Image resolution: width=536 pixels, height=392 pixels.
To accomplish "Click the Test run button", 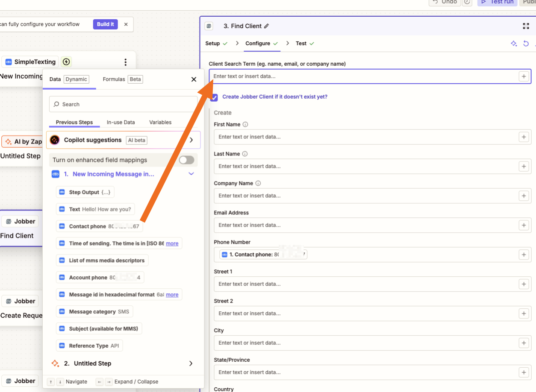I will pyautogui.click(x=497, y=2).
